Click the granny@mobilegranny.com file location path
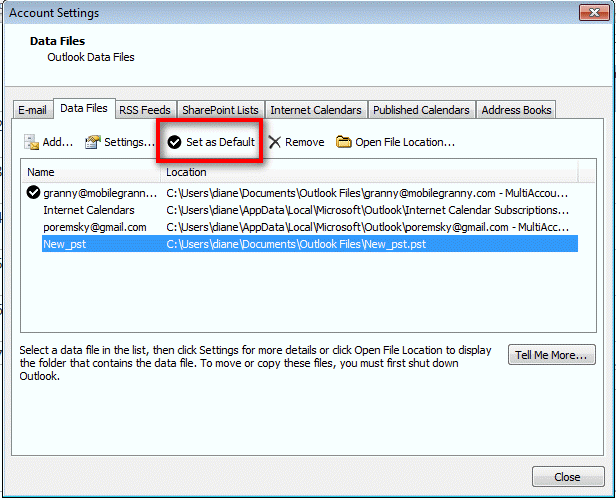The width and height of the screenshot is (616, 500). click(x=367, y=193)
